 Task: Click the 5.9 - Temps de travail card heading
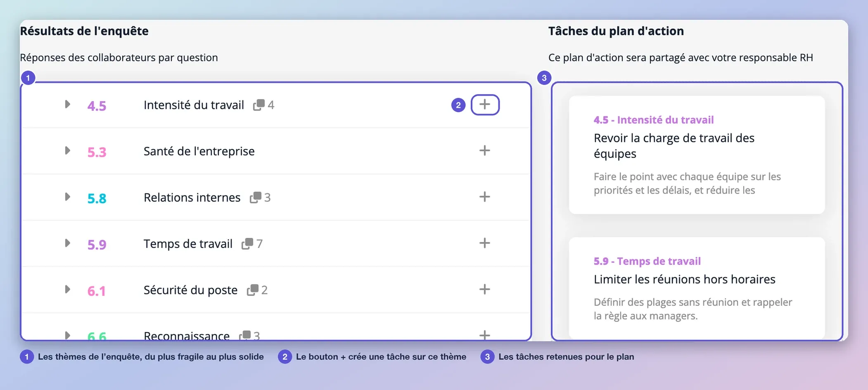(x=647, y=261)
